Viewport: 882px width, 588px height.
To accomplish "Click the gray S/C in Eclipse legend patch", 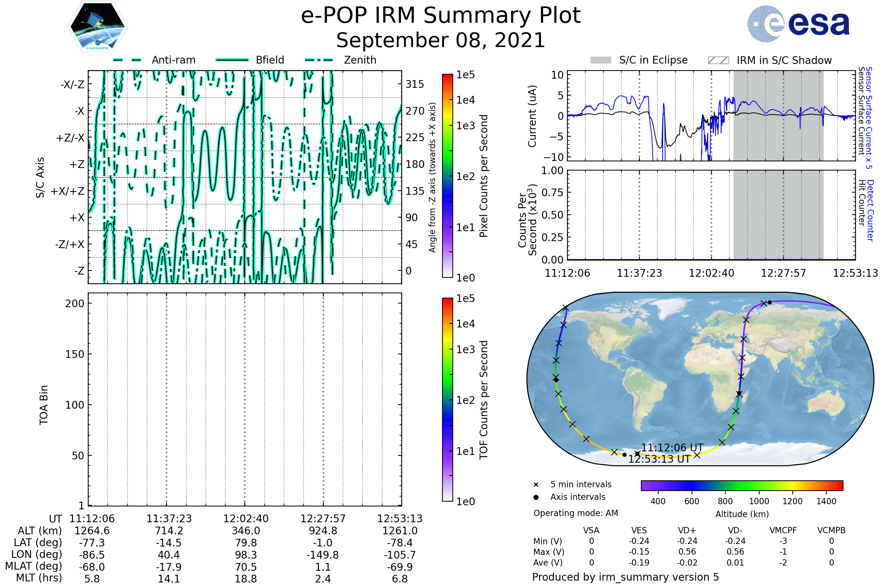I will [x=600, y=60].
